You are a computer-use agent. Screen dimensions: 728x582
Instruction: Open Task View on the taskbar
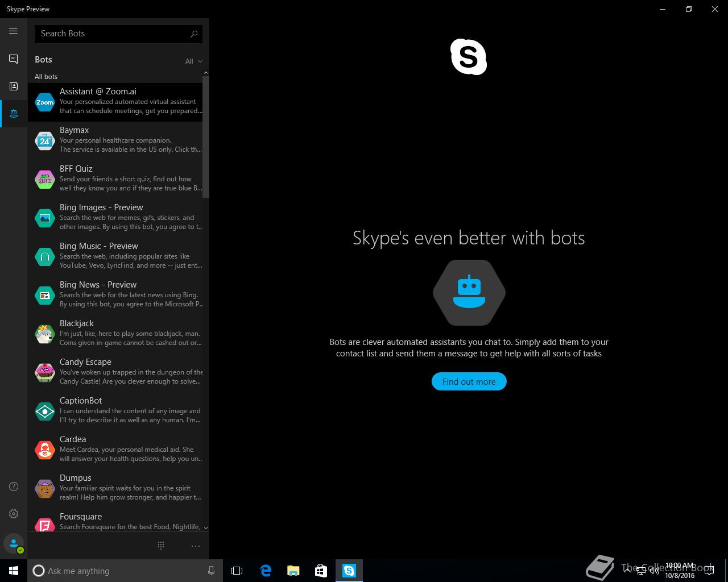(237, 571)
